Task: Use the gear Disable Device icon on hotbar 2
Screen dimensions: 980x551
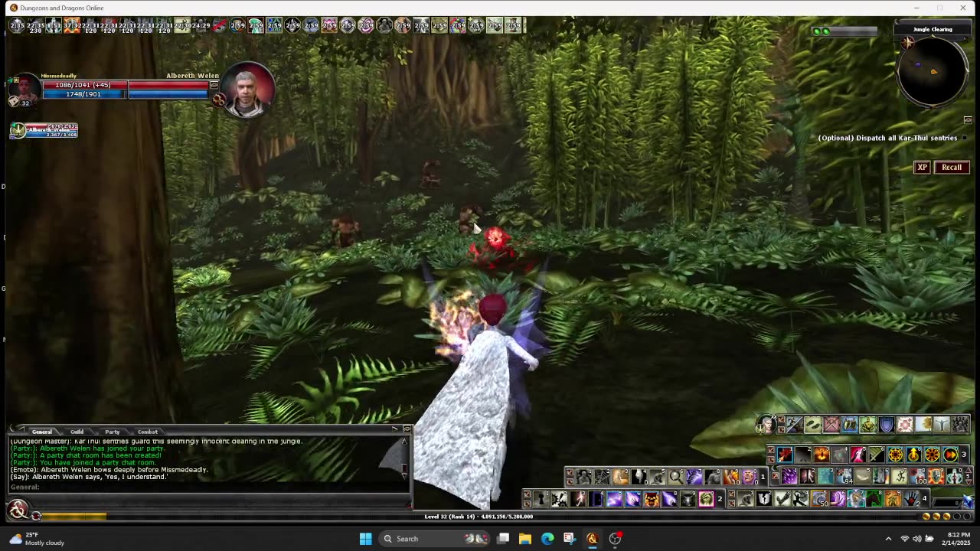Action: click(560, 499)
